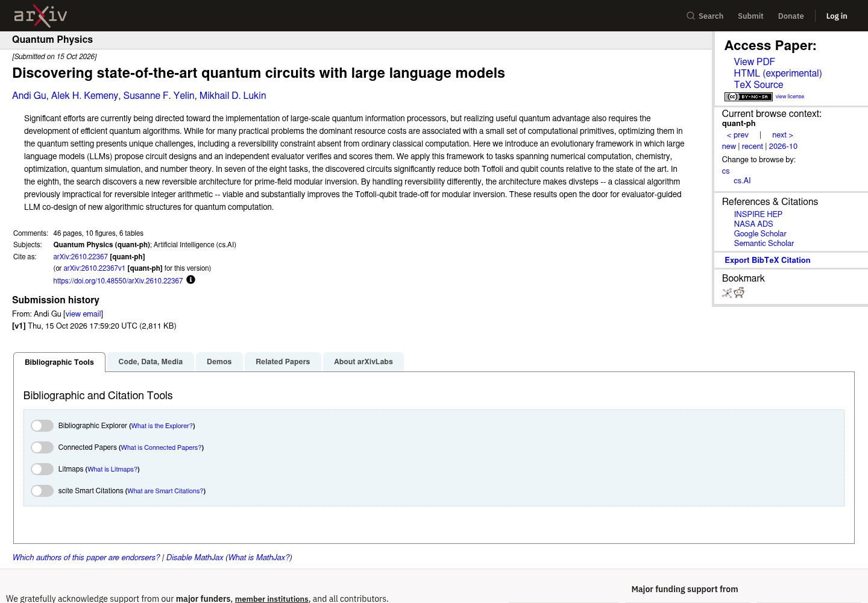Go to the next paper (next >)

782,135
